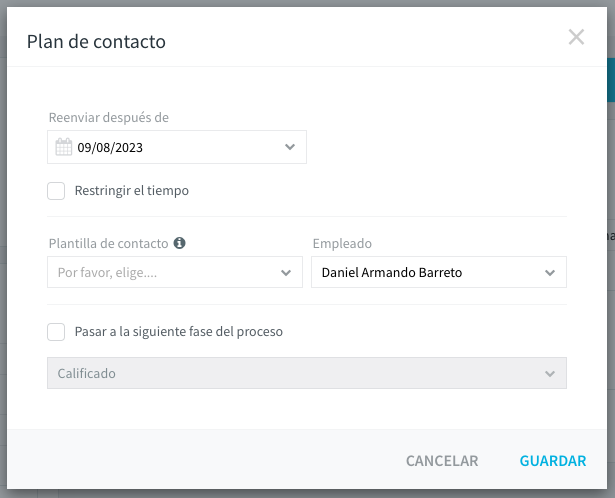Expand the Daniel Armando Barreto employee dropdown
Screen dimensions: 615x498
tap(439, 272)
